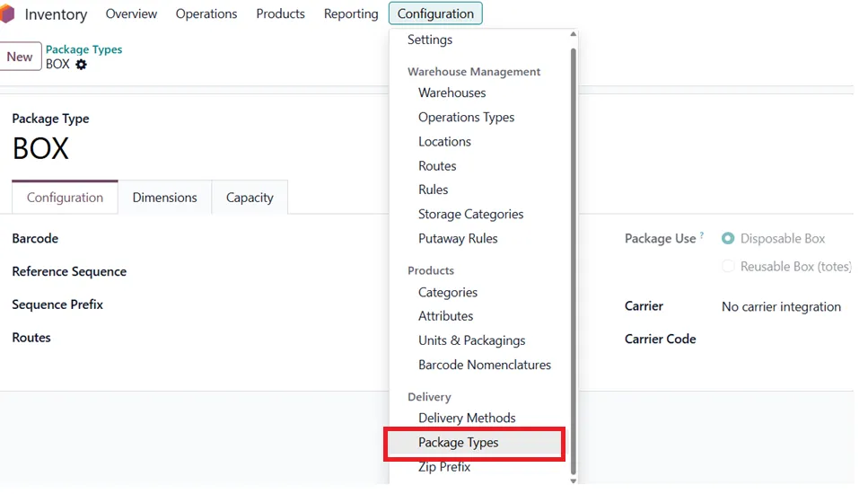Click the Routes field label on the form
868x494 pixels.
pos(31,338)
